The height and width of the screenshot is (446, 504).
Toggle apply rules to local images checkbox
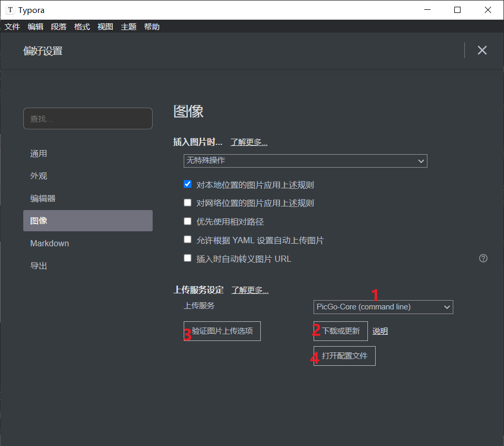[187, 184]
